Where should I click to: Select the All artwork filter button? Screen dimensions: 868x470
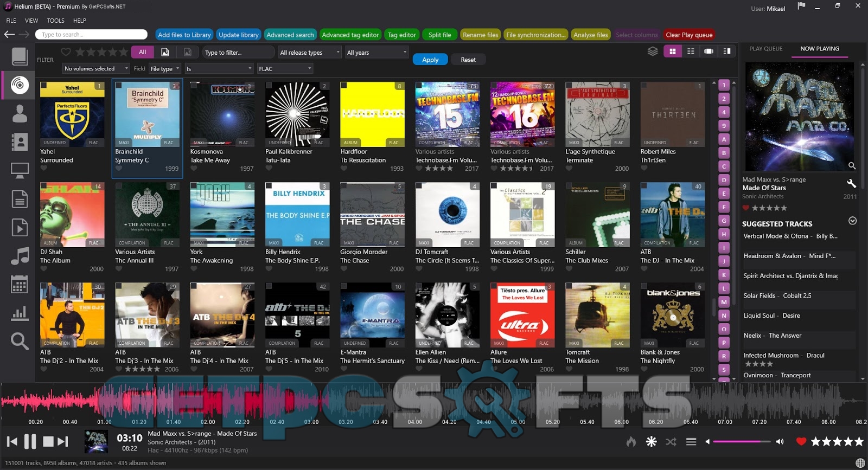(x=142, y=52)
